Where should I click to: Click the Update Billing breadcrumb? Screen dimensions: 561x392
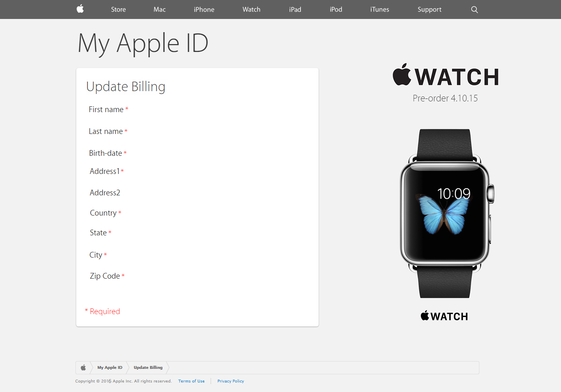[x=148, y=367]
